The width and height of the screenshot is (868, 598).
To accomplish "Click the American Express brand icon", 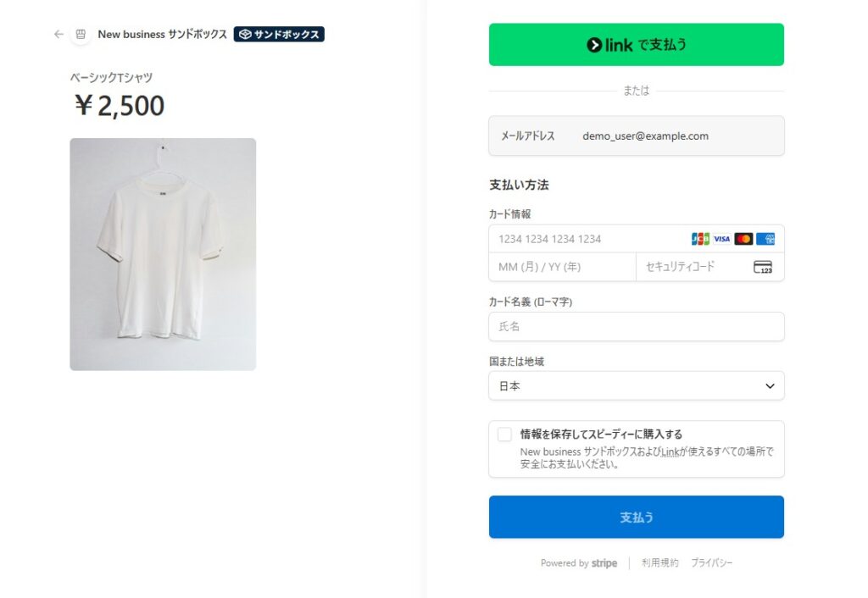I will click(765, 239).
